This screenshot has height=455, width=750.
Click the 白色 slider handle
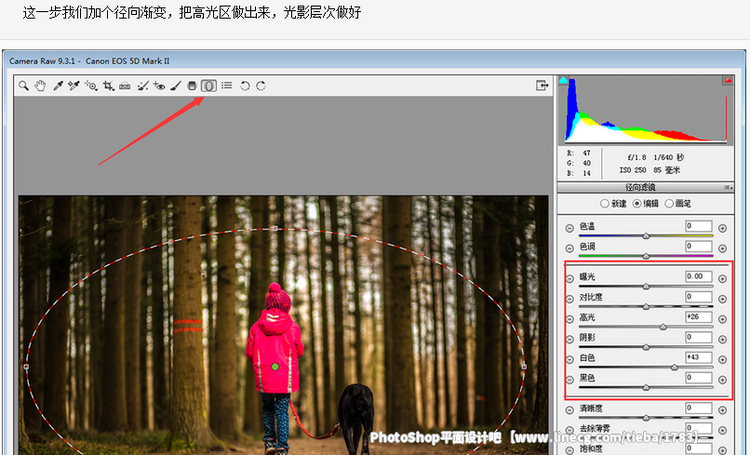point(674,367)
